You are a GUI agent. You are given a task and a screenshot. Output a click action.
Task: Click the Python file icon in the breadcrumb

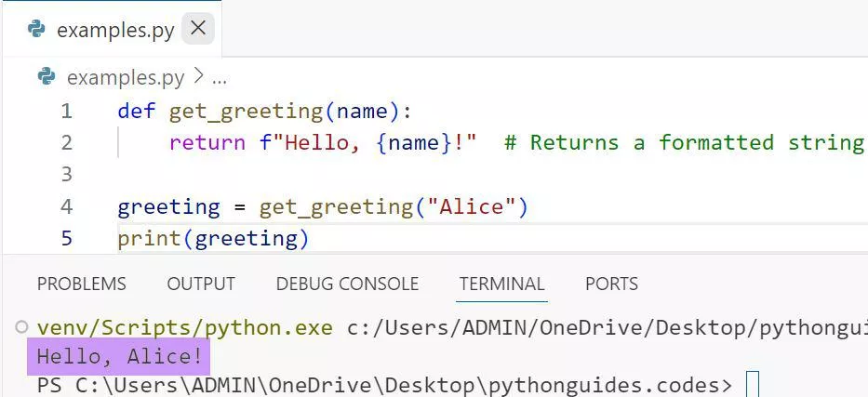(47, 77)
